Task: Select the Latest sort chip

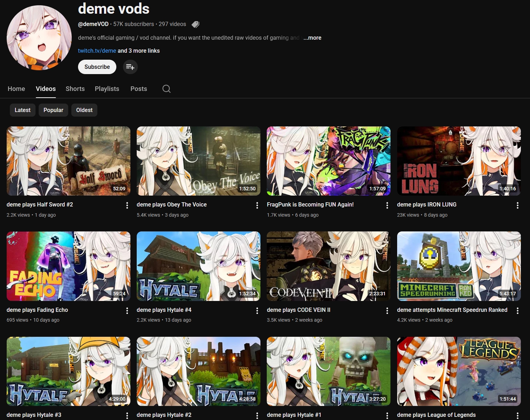Action: (x=22, y=110)
